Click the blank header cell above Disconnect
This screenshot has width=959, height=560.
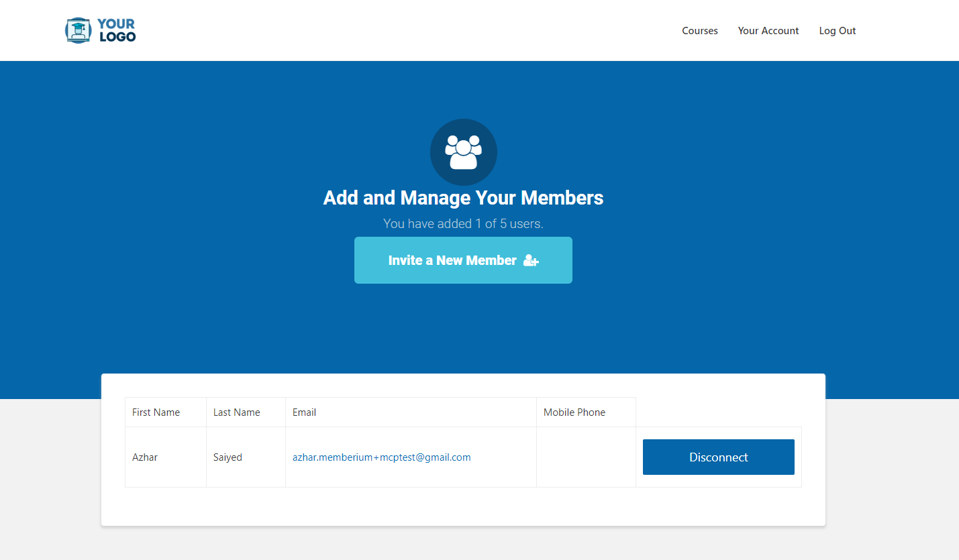[x=719, y=412]
